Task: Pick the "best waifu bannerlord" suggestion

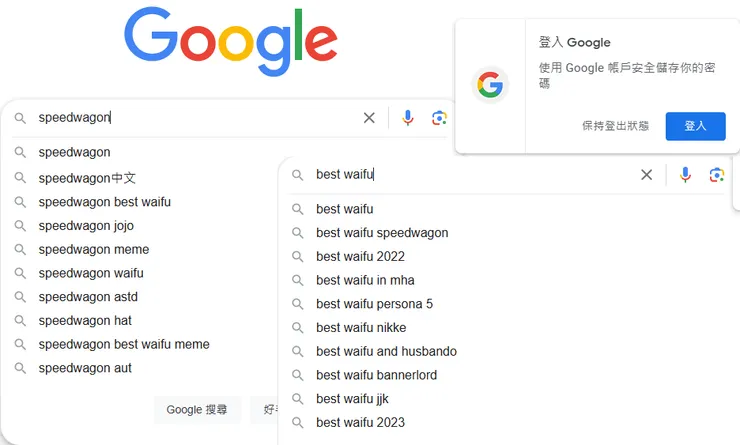Action: pyautogui.click(x=376, y=375)
